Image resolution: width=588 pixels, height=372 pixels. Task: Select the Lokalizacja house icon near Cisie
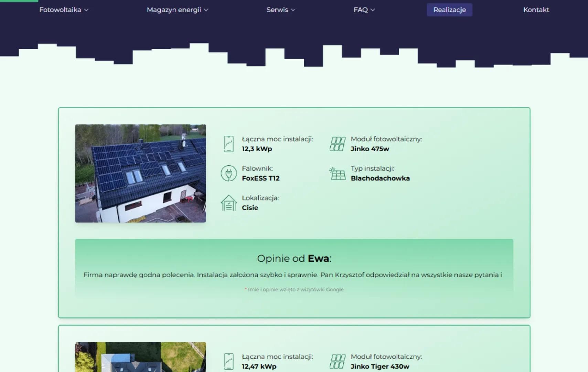coord(228,203)
